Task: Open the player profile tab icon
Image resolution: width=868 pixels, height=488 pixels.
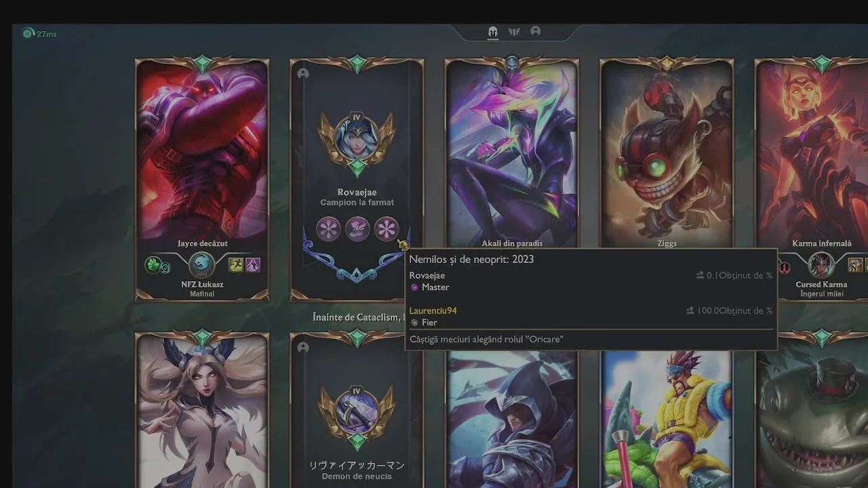Action: click(536, 31)
